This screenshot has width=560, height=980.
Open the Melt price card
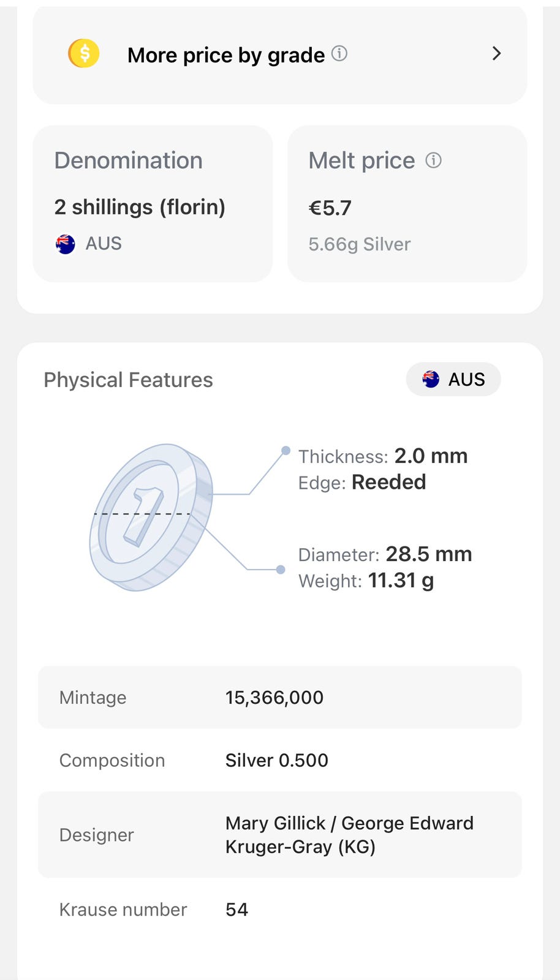point(407,203)
